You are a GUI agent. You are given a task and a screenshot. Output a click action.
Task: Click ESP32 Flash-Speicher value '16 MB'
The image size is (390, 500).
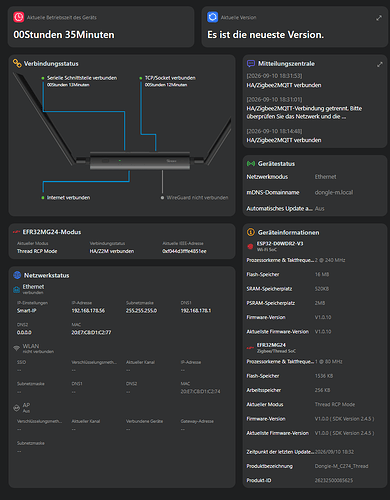click(322, 274)
